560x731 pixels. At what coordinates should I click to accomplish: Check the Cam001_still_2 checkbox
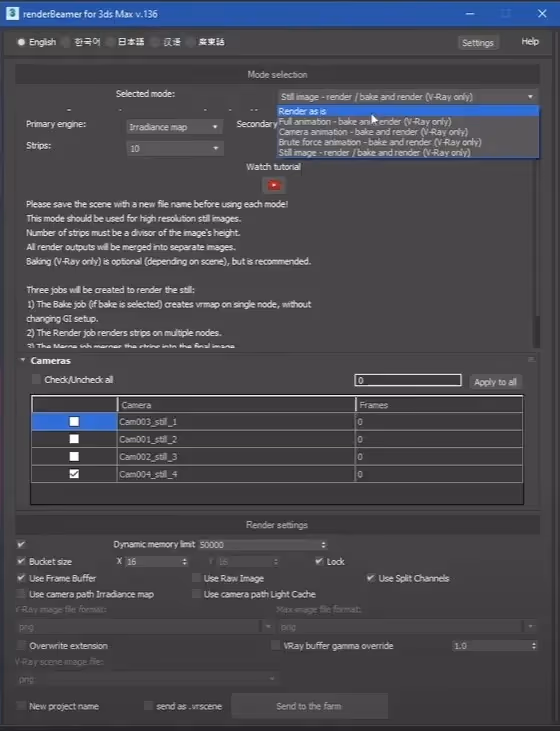[x=74, y=439]
